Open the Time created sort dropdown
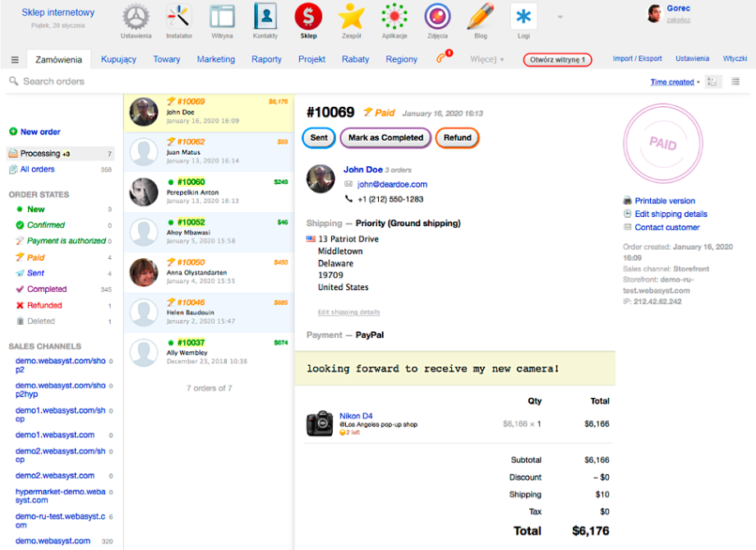Screen dimensions: 756x550 (675, 82)
